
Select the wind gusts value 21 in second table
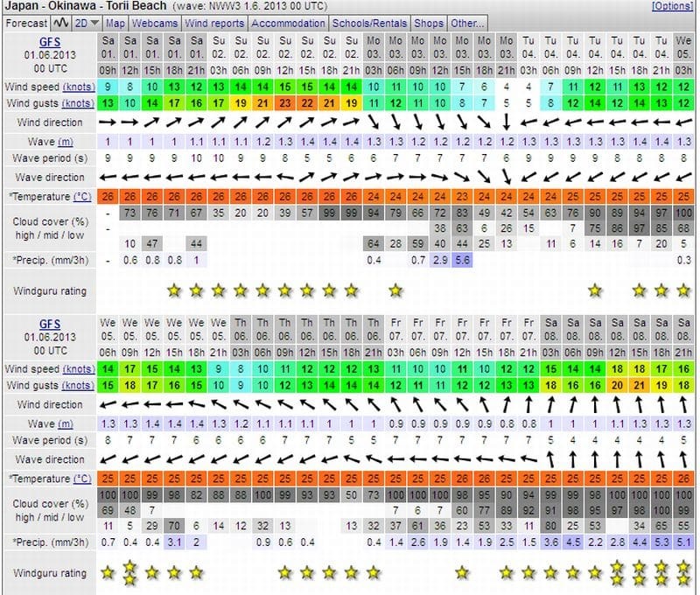point(640,385)
